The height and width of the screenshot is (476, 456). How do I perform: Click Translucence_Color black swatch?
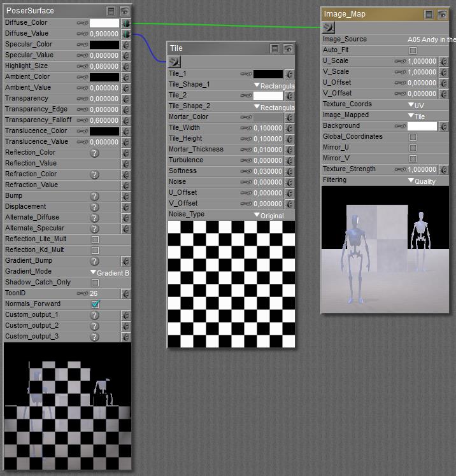(104, 131)
